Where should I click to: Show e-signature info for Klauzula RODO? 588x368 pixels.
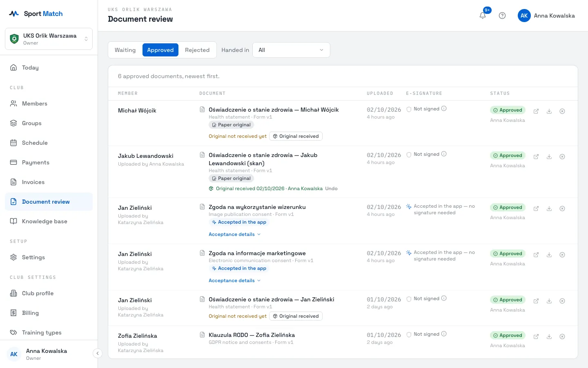[x=444, y=334]
